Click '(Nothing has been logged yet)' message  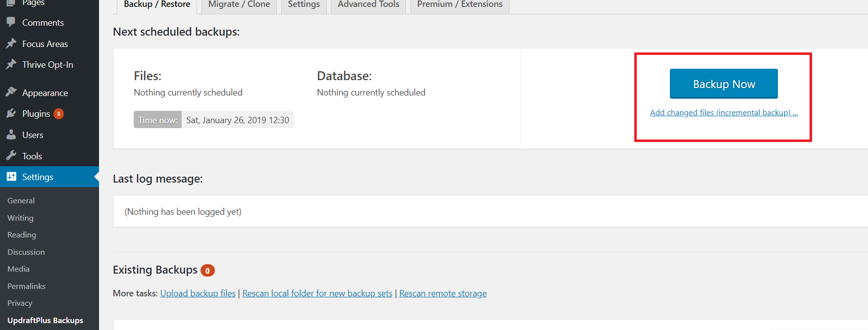coord(183,212)
